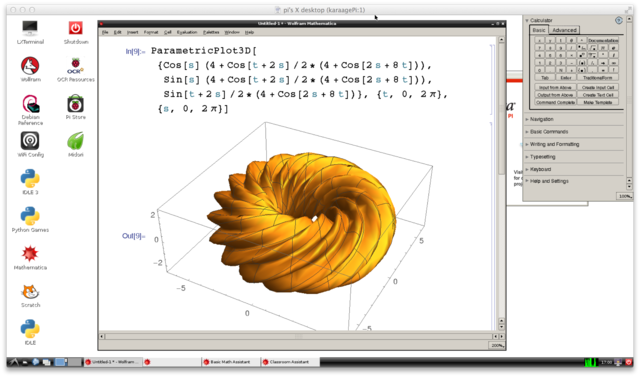Select the first workspace in taskbar pager

point(60,362)
